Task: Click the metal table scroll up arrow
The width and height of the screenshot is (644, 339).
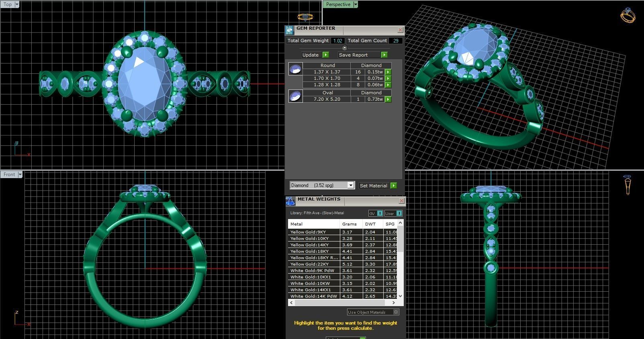Action: (400, 223)
